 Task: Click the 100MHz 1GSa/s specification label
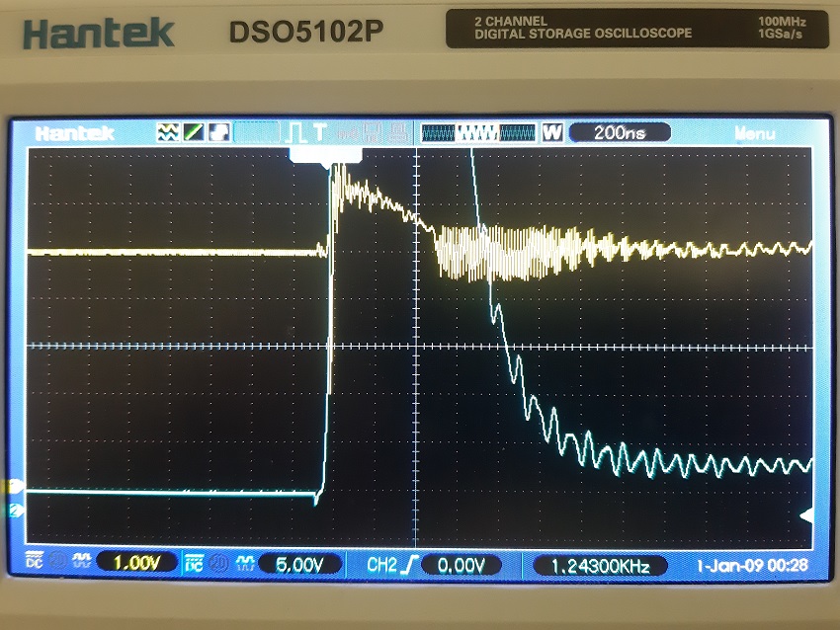[x=782, y=28]
